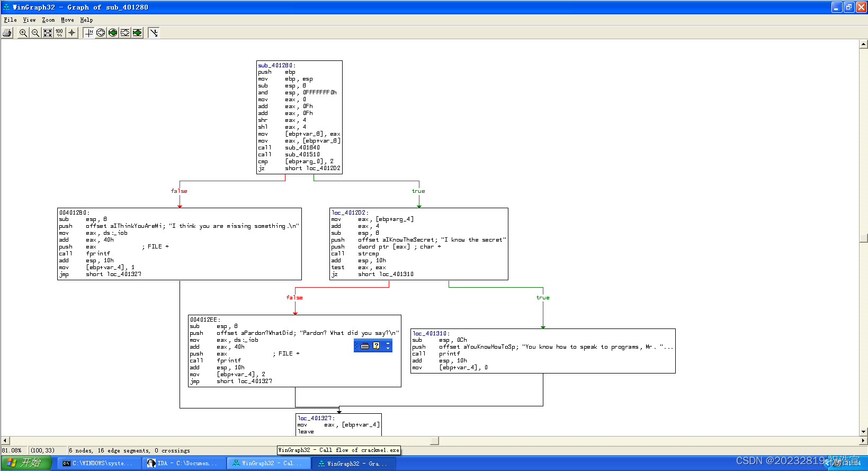868x471 pixels.
Task: Set zoom to 100% icon
Action: 59,33
